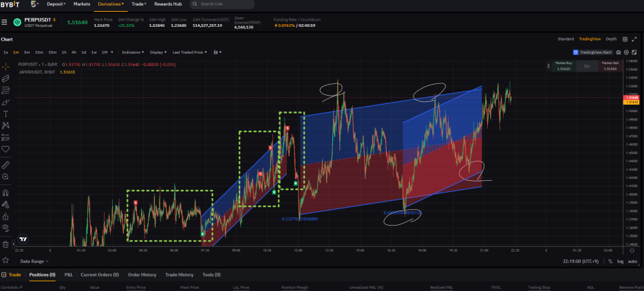Click the fullscreen expand chart icon
644x291 pixels.
[634, 39]
